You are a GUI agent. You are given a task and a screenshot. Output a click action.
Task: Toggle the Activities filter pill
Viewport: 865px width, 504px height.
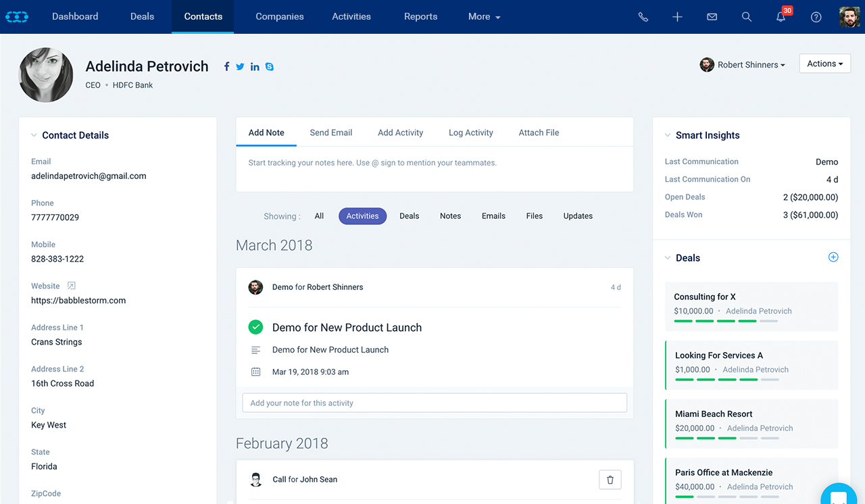363,216
